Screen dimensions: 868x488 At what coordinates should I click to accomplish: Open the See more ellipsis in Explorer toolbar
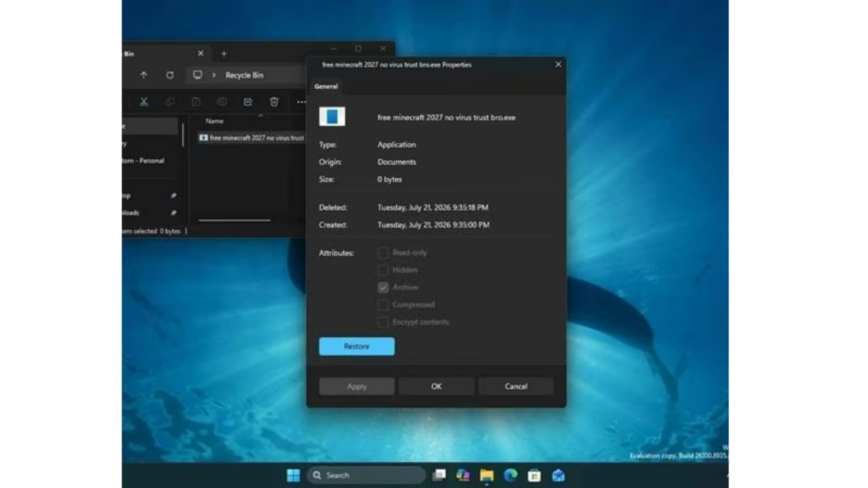(301, 102)
